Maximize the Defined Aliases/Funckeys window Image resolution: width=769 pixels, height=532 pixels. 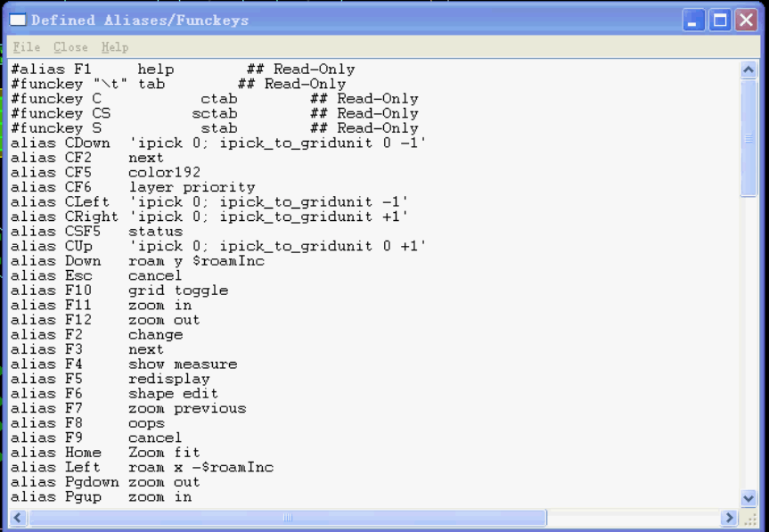click(x=720, y=20)
